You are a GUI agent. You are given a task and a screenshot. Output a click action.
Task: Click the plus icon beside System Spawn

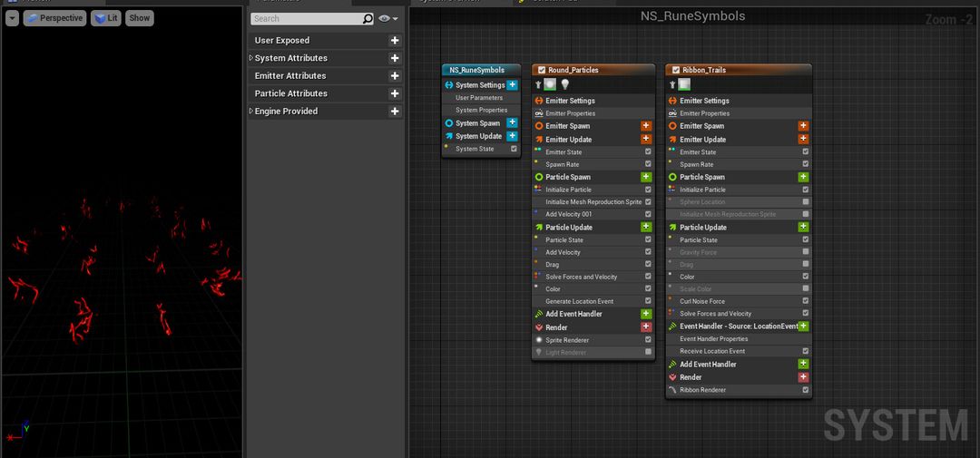512,123
